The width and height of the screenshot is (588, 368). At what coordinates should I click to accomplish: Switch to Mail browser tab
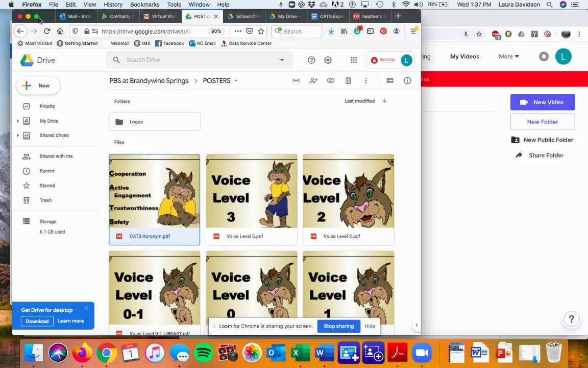tap(76, 16)
